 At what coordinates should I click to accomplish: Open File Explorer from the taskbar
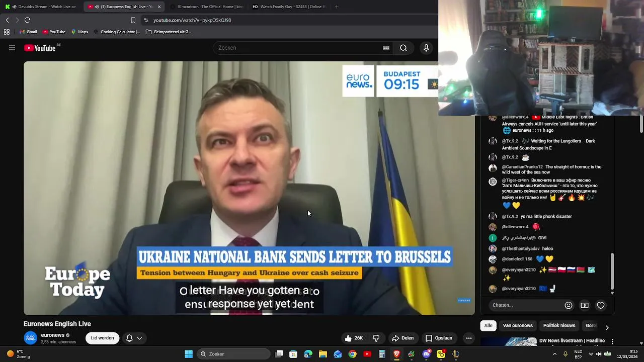323,354
